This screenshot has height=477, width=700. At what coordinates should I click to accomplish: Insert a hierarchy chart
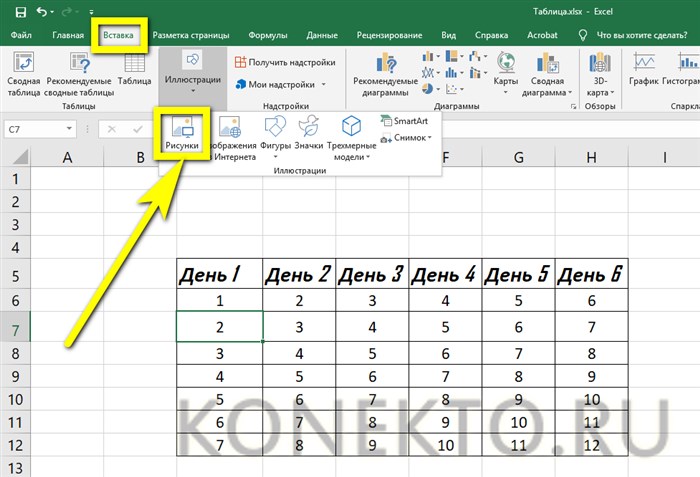[x=454, y=56]
